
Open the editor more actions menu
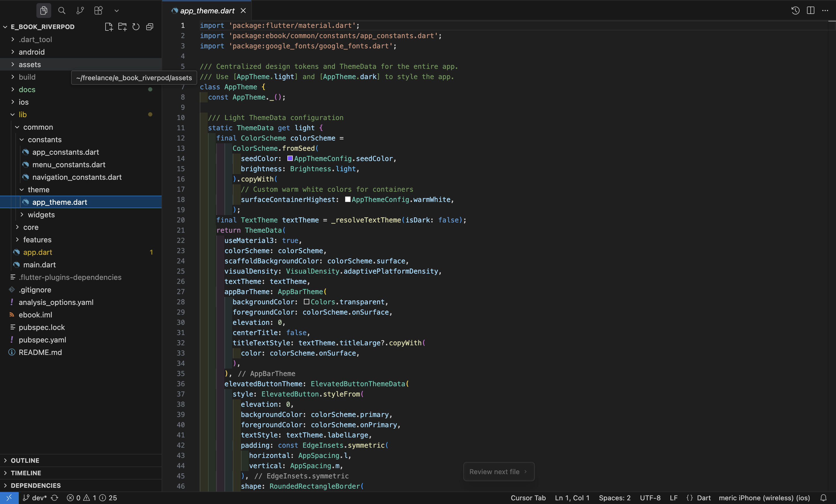pos(826,11)
